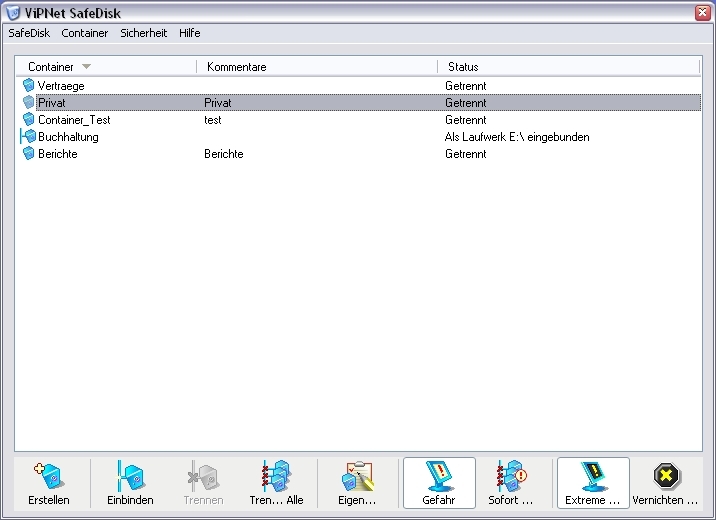
Task: Close the ViPNet SafeDisk window
Action: [x=702, y=11]
